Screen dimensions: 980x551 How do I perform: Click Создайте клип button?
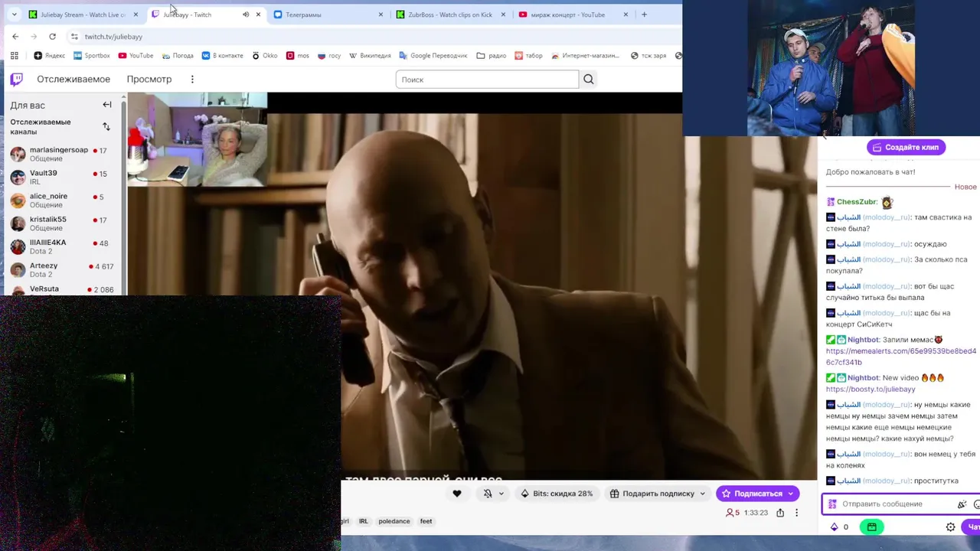906,147
